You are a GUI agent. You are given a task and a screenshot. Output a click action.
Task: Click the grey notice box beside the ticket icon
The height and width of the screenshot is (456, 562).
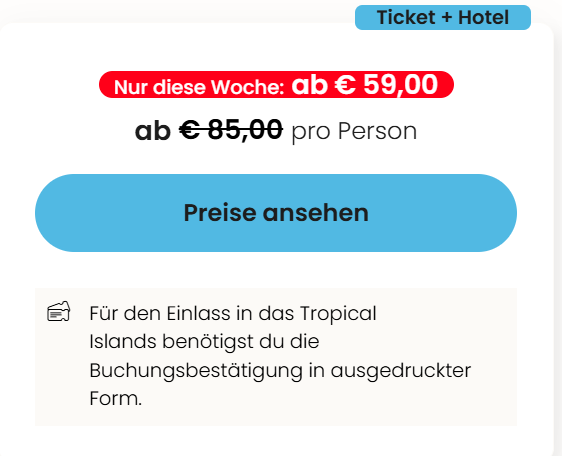pyautogui.click(x=276, y=357)
